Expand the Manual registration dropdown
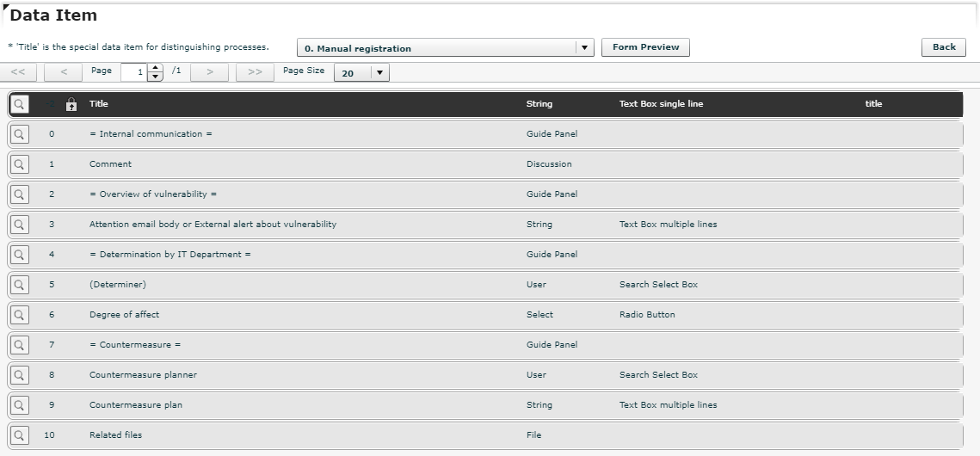This screenshot has height=456, width=980. (x=585, y=48)
